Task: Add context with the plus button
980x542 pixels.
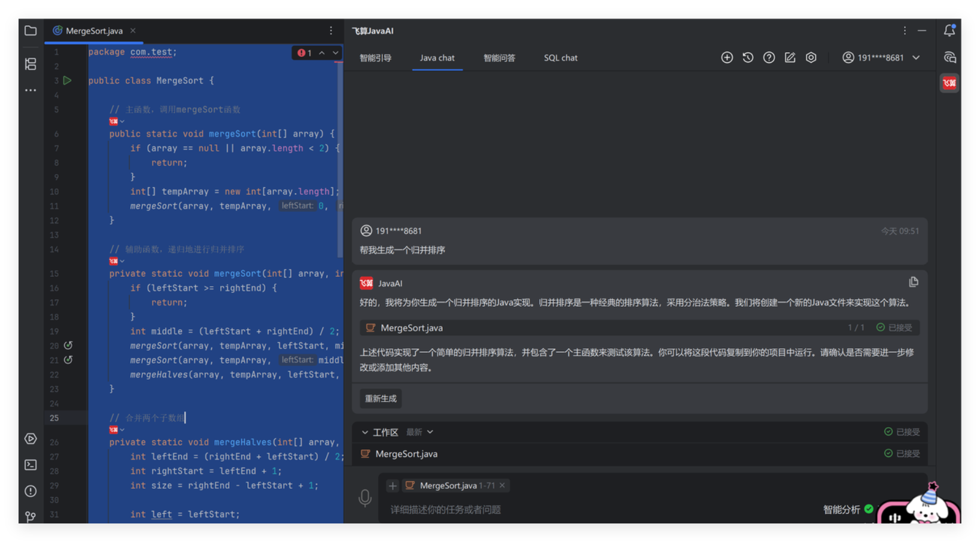Action: pyautogui.click(x=392, y=485)
